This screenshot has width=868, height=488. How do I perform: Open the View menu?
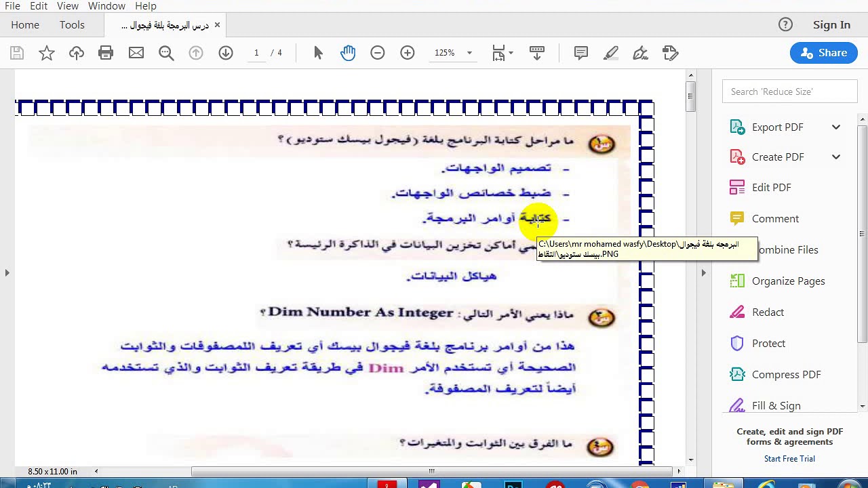click(x=68, y=5)
